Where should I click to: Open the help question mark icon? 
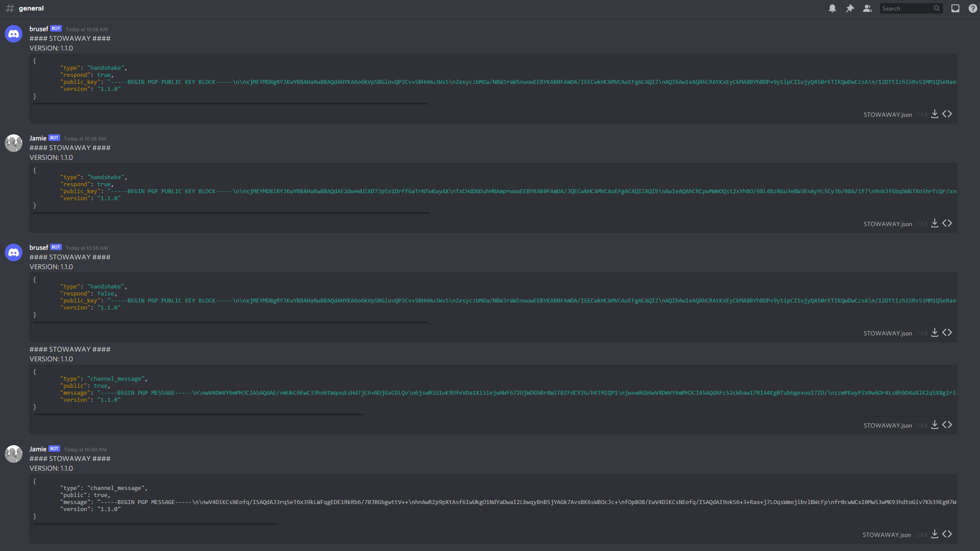pyautogui.click(x=973, y=8)
